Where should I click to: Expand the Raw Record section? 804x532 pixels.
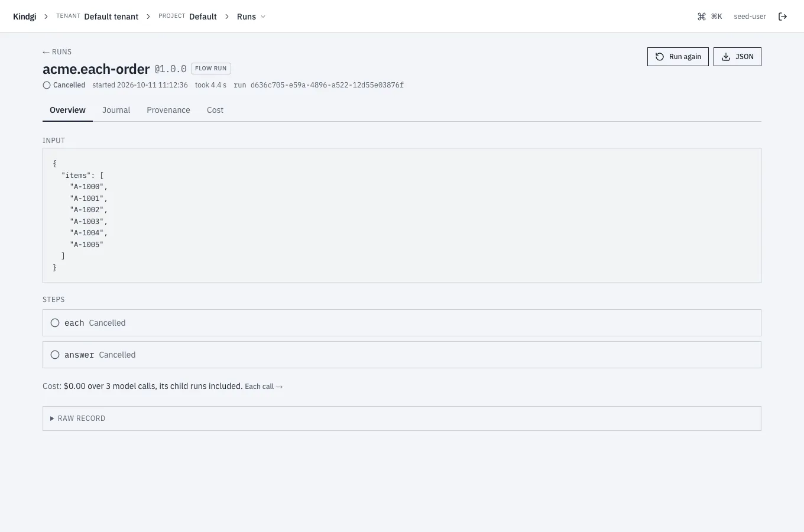[402, 419]
